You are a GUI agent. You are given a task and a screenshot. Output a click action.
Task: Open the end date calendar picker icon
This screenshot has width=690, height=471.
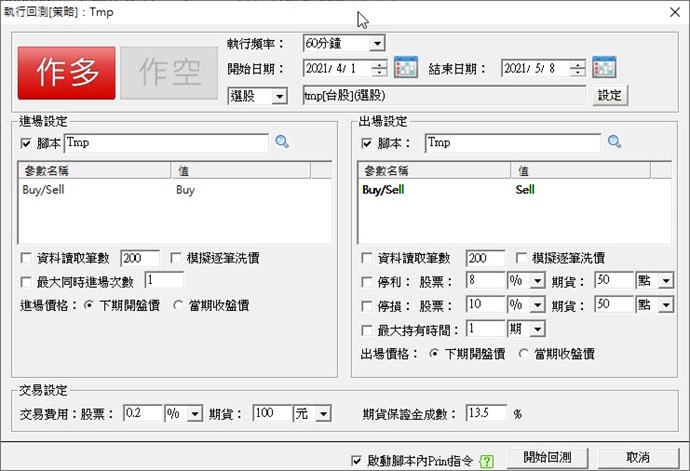(x=604, y=69)
